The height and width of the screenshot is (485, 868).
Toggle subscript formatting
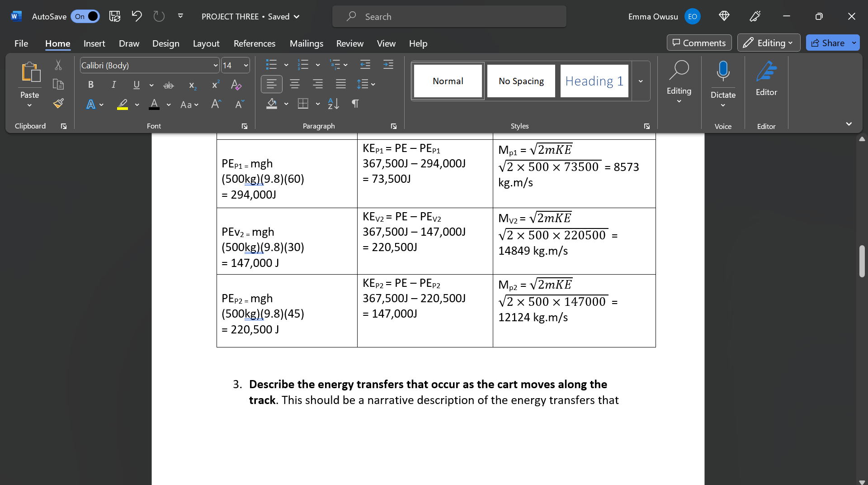(192, 86)
